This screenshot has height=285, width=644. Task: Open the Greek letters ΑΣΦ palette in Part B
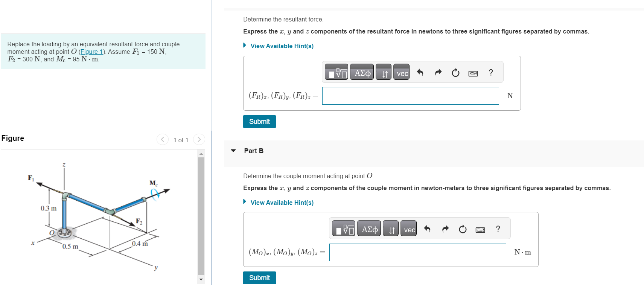point(369,229)
